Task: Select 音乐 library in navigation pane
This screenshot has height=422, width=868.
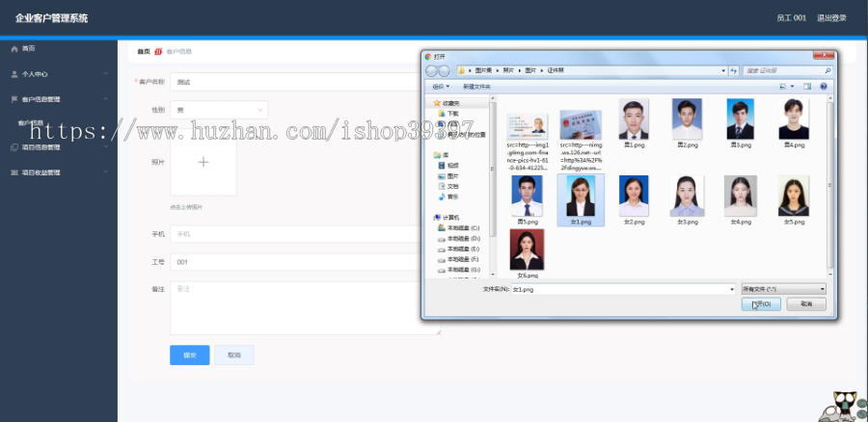Action: pyautogui.click(x=448, y=197)
